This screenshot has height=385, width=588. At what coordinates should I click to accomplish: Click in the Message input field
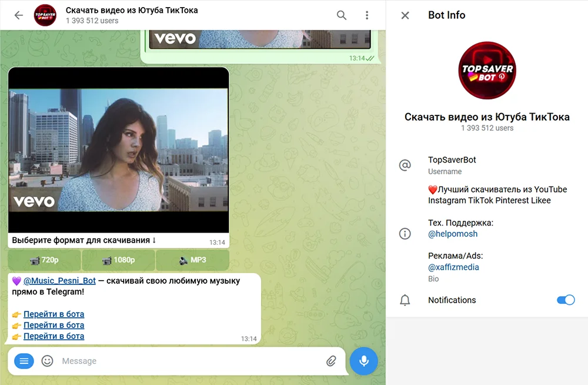click(x=188, y=361)
